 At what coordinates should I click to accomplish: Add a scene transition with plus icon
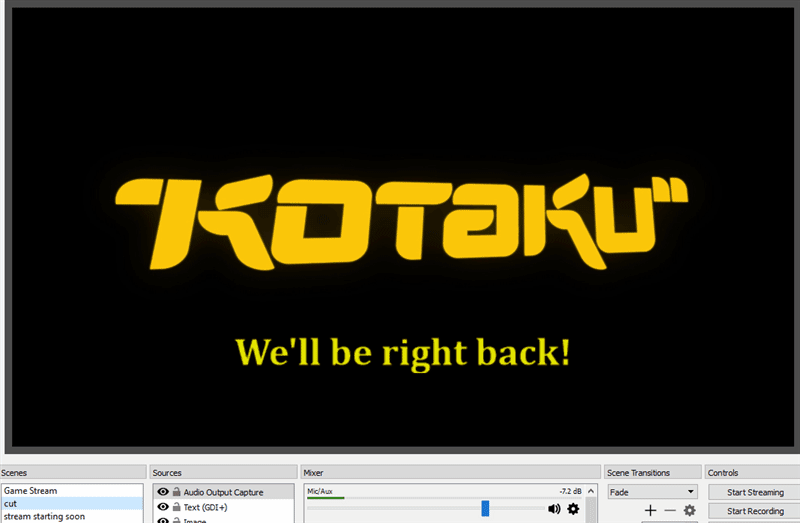coord(651,510)
